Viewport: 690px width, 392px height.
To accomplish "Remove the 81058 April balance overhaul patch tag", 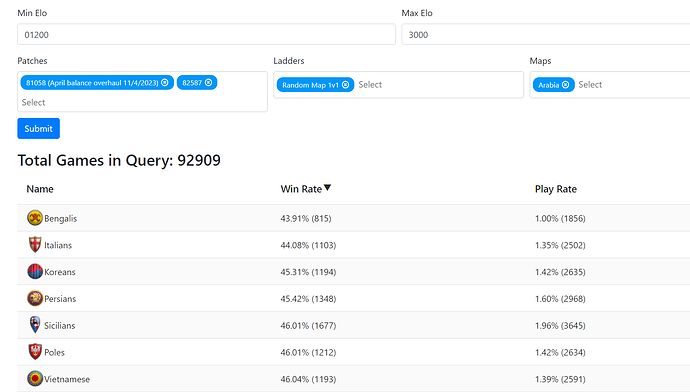I will pyautogui.click(x=165, y=83).
